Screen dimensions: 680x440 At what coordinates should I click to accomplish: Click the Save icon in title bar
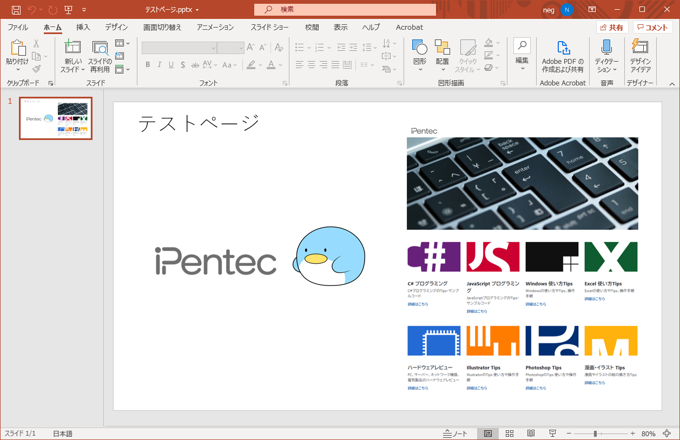coord(16,10)
